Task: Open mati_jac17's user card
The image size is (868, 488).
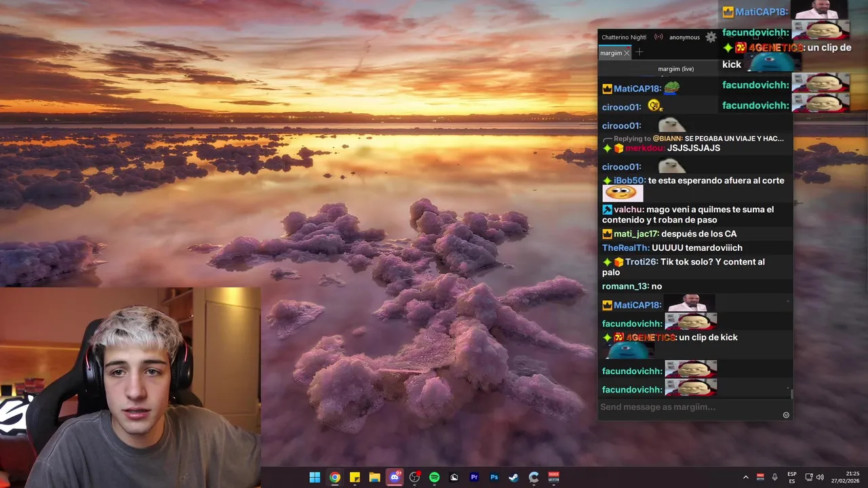Action: [x=636, y=234]
